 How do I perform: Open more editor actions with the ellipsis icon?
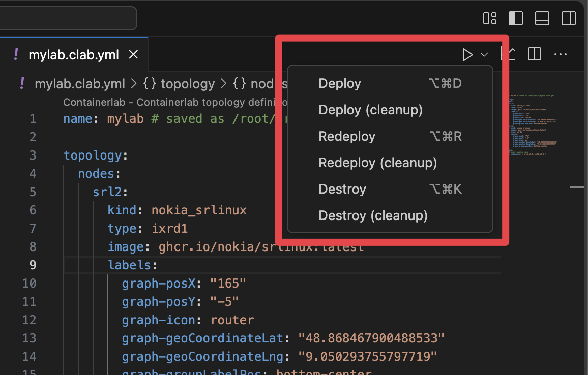[560, 54]
